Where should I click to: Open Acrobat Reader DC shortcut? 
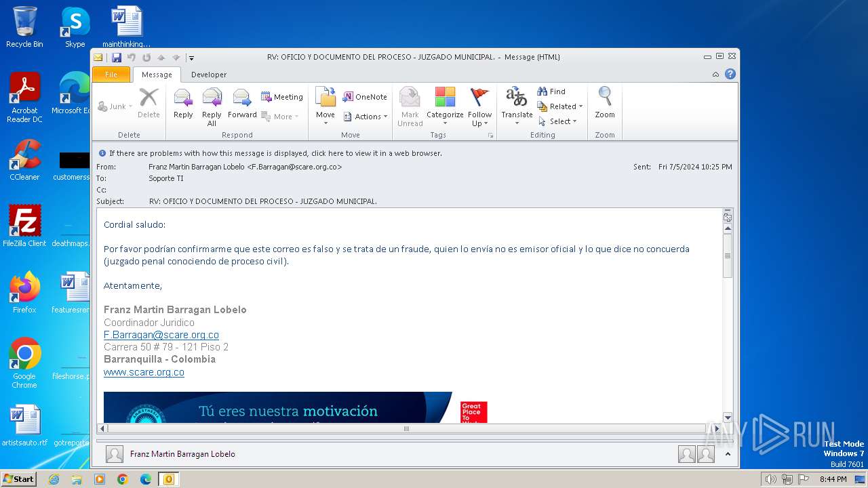(24, 98)
